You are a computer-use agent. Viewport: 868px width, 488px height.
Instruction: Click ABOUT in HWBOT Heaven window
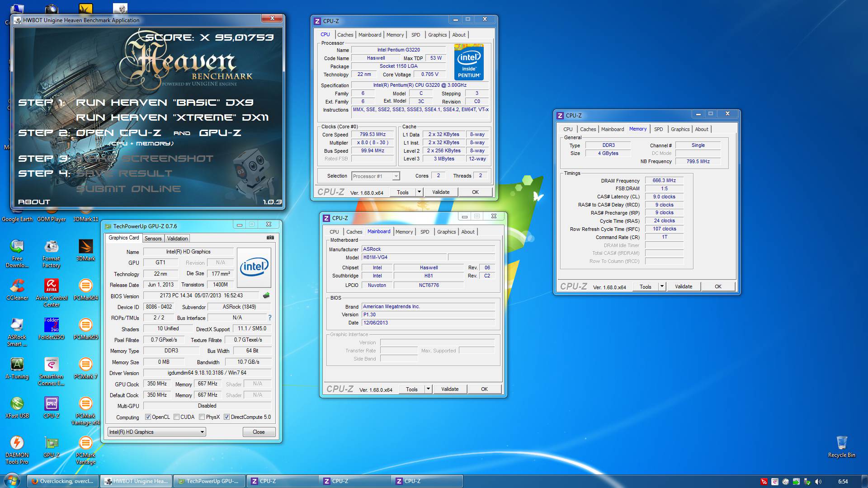tap(34, 202)
